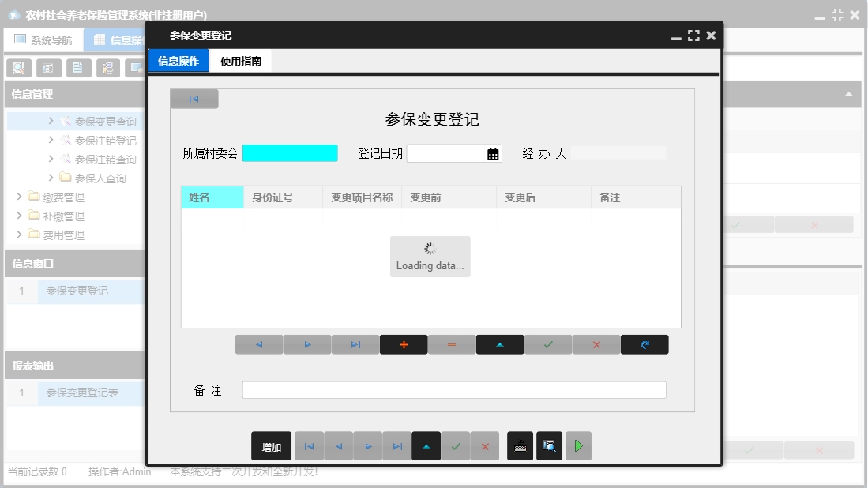
Task: Click the green checkmark confirm icon
Action: [548, 344]
